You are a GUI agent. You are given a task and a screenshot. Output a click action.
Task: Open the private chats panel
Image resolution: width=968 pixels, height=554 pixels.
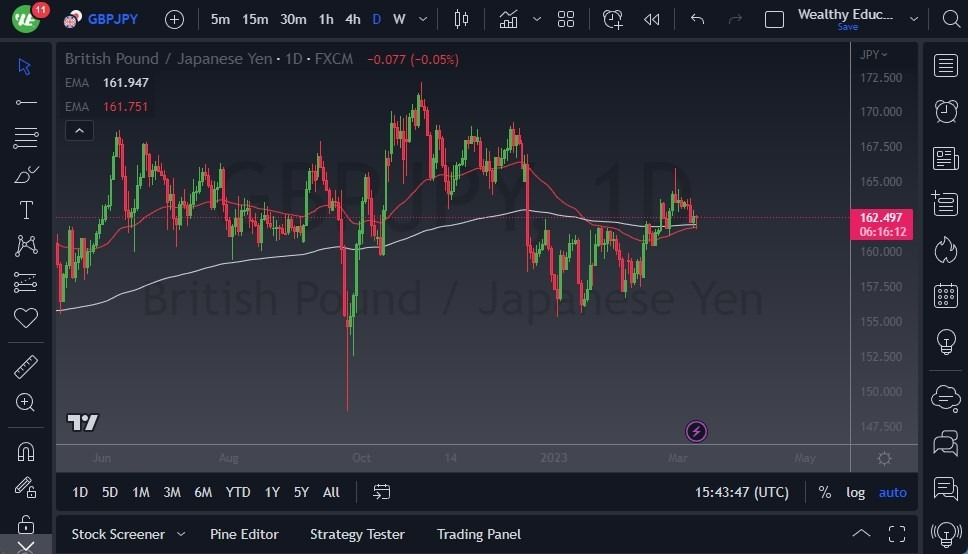click(x=945, y=443)
